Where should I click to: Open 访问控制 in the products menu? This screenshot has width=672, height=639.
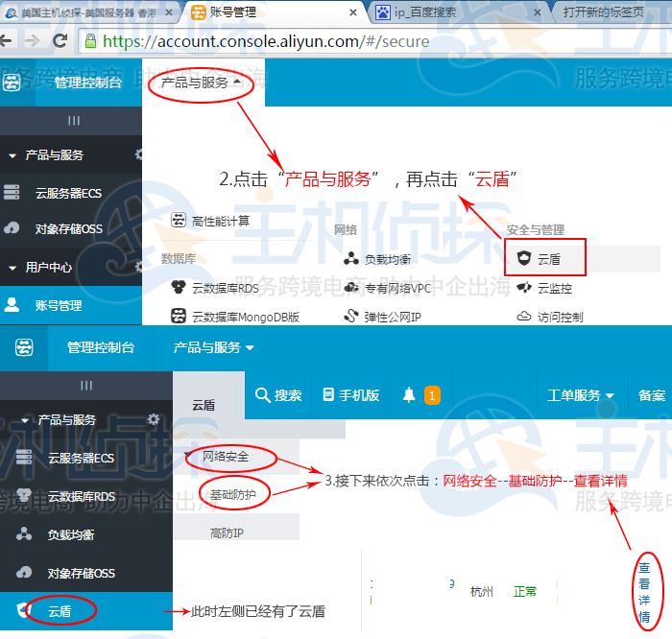tap(560, 317)
